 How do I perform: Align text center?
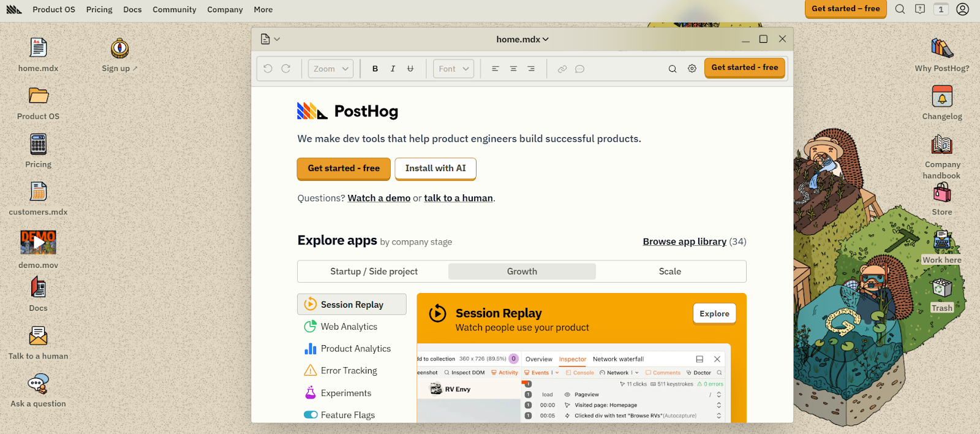(x=513, y=69)
